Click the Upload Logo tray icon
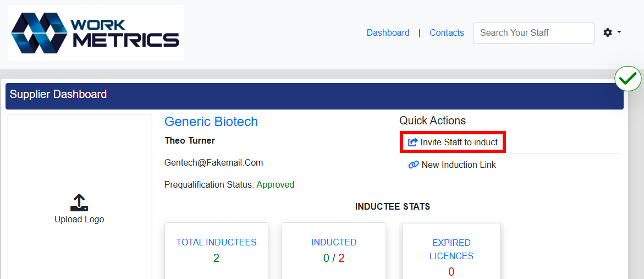644x279 pixels. (x=79, y=203)
